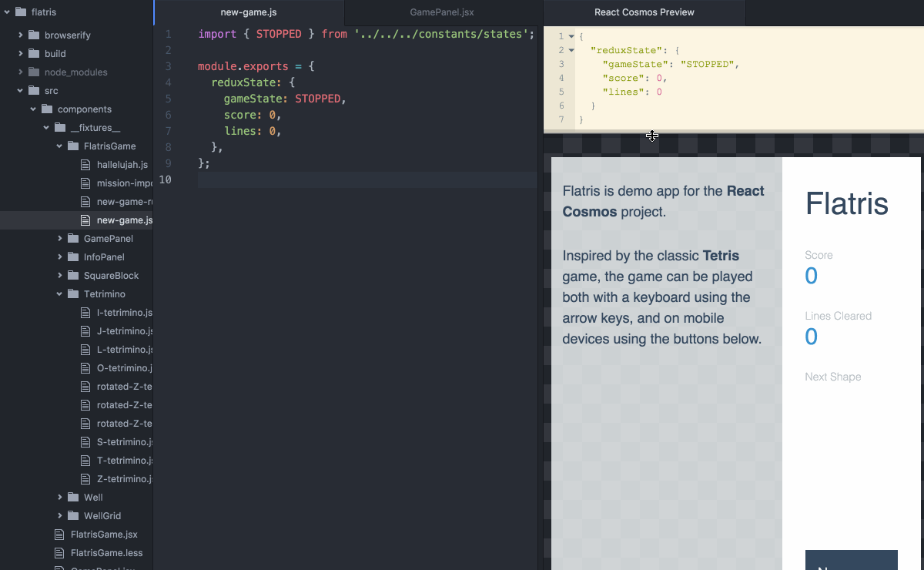Expand the browserify folder chevron
The height and width of the screenshot is (570, 924).
pyautogui.click(x=21, y=35)
